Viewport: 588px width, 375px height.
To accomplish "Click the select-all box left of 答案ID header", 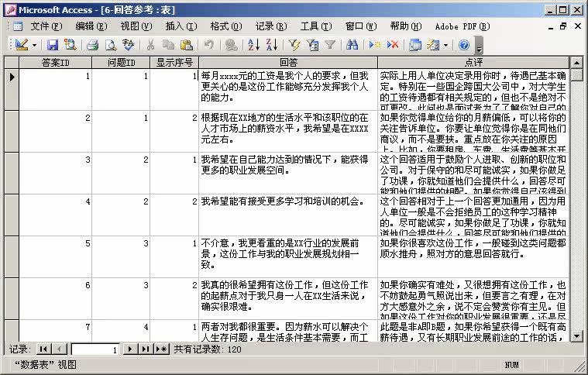I will tap(12, 63).
